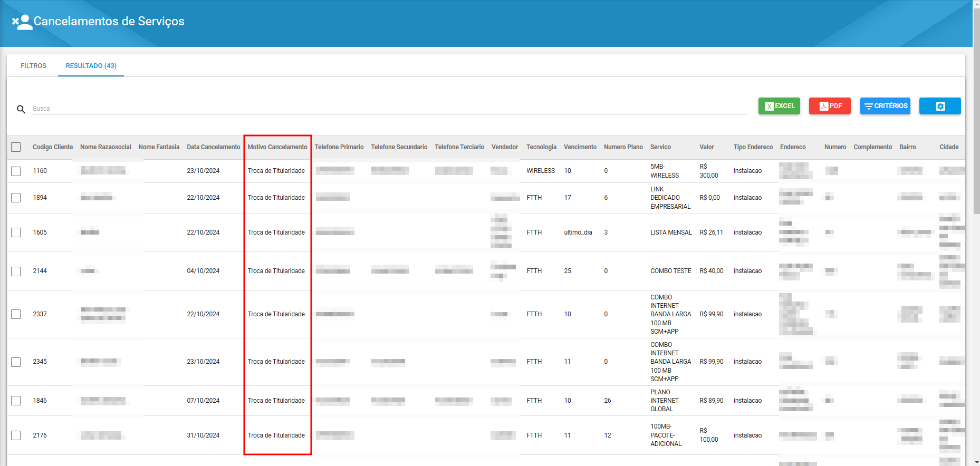This screenshot has width=980, height=466.
Task: Click the Cidade column header
Action: coord(949,147)
